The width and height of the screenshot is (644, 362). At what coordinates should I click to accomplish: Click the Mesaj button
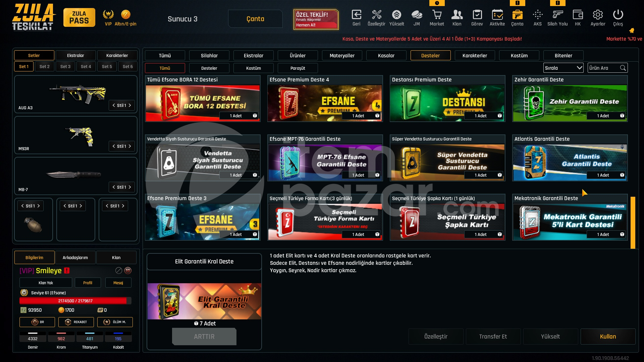coord(118,283)
